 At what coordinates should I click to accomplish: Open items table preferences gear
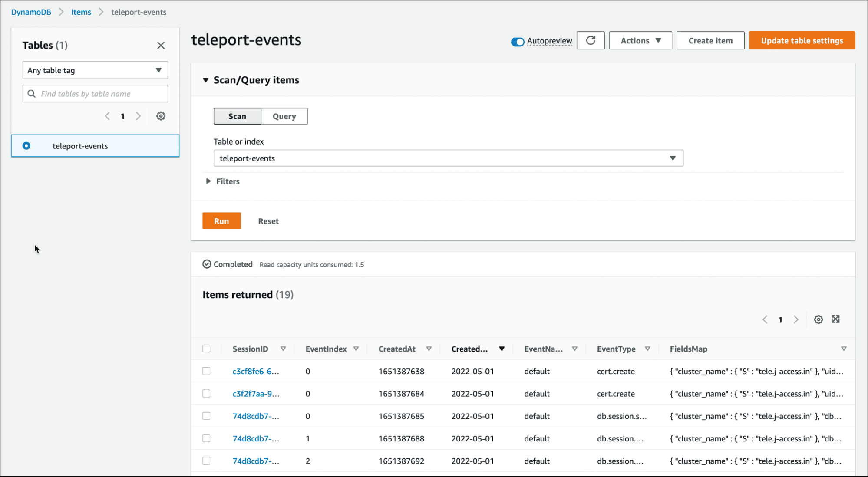coord(818,319)
